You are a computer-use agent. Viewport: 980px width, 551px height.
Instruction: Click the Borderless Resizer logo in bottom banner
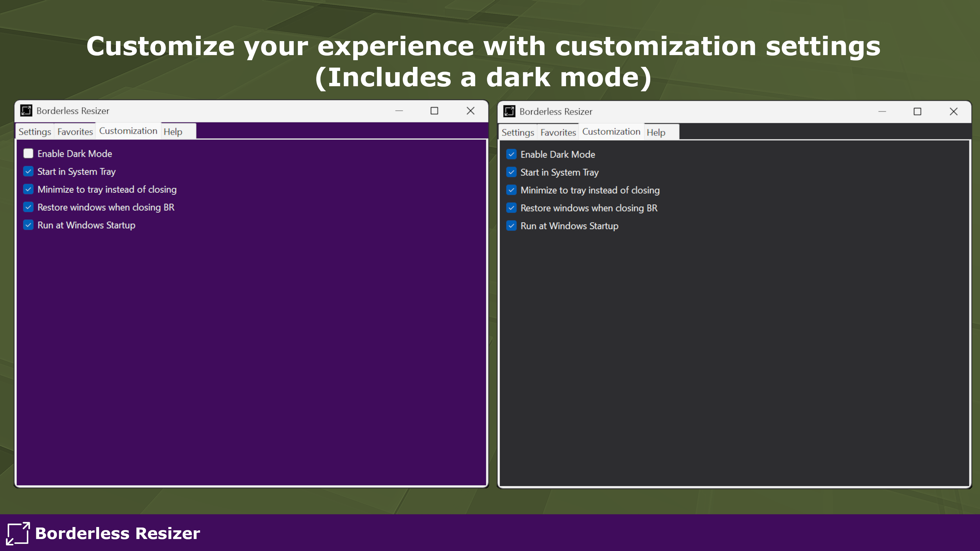[18, 533]
